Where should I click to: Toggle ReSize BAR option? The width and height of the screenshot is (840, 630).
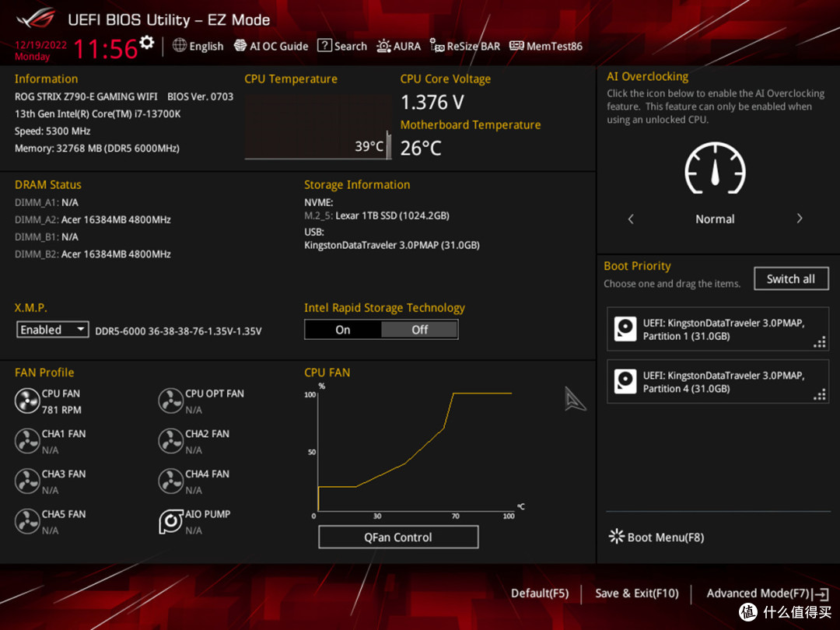click(x=465, y=46)
